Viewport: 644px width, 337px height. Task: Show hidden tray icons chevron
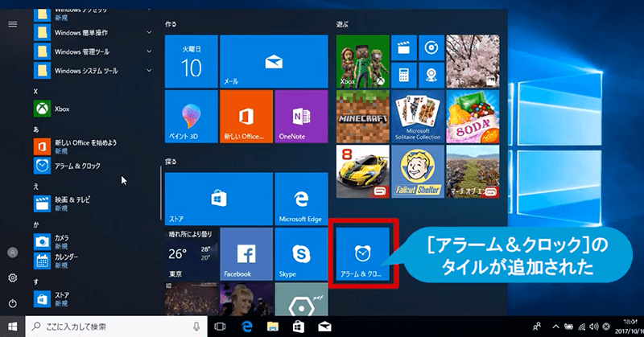pyautogui.click(x=555, y=327)
